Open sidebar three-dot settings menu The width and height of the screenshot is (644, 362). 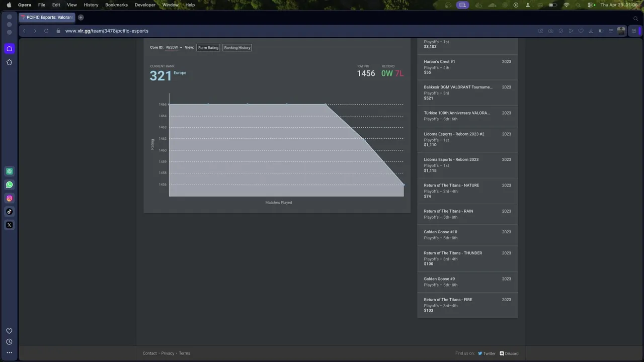[9, 353]
